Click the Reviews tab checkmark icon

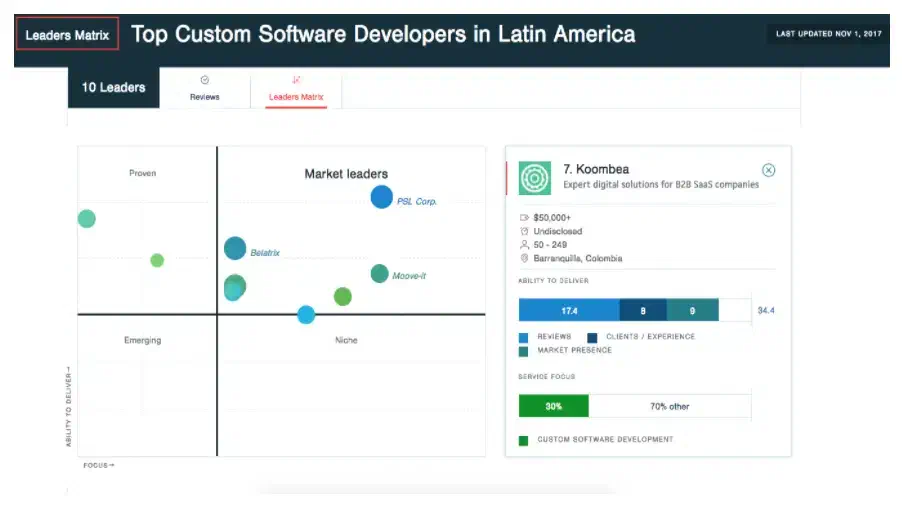[x=205, y=80]
